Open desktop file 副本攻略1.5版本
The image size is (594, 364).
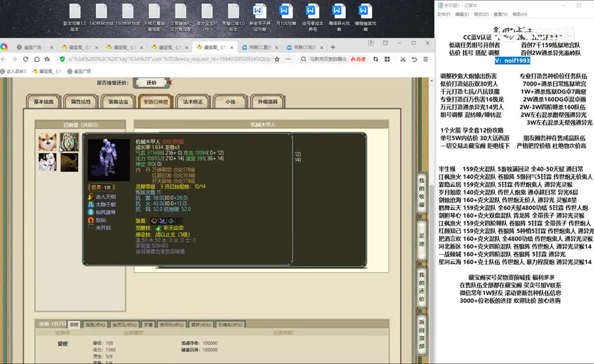pyautogui.click(x=74, y=17)
